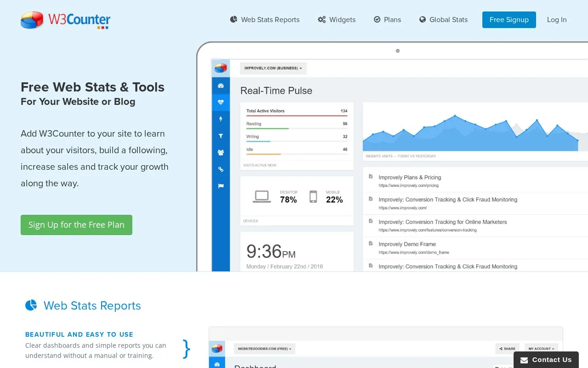Click the gears icon beside Widgets

click(x=322, y=19)
